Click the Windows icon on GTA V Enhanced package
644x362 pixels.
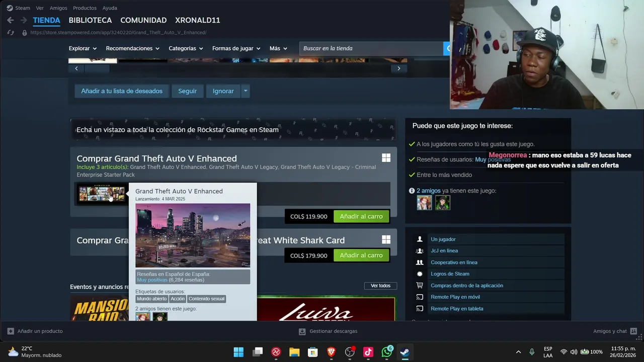[386, 158]
